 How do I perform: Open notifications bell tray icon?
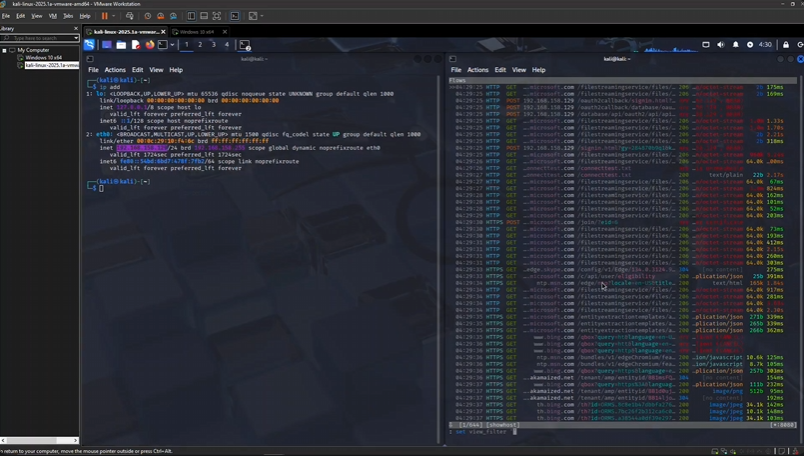point(735,45)
